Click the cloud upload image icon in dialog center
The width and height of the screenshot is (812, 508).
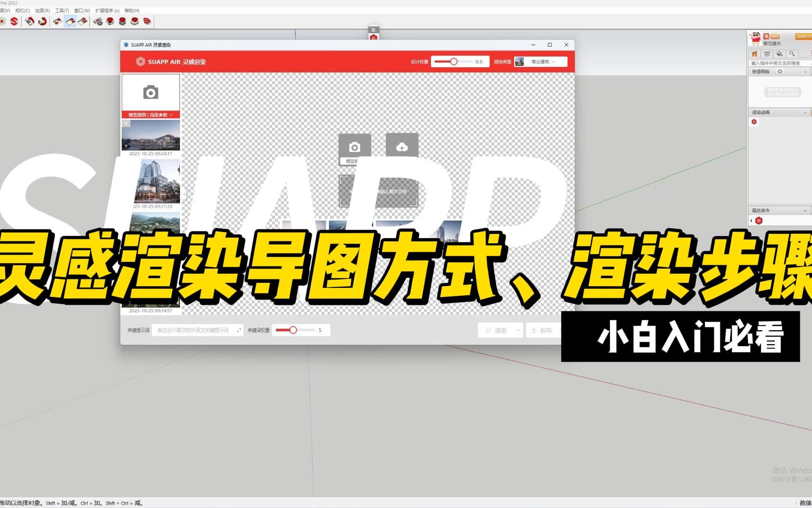[x=402, y=147]
